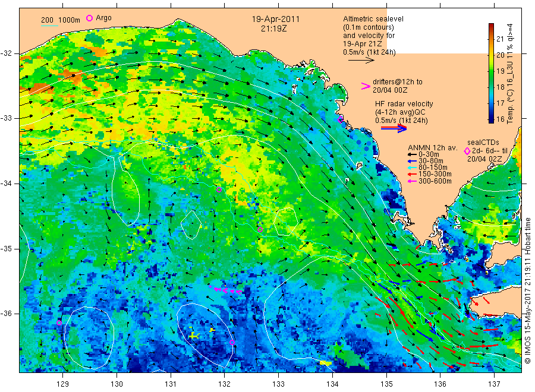Screen dimensions: 535x392
Task: Click the magenta seal CTD diamond on the coast near latitude -33
Action: 340,119
